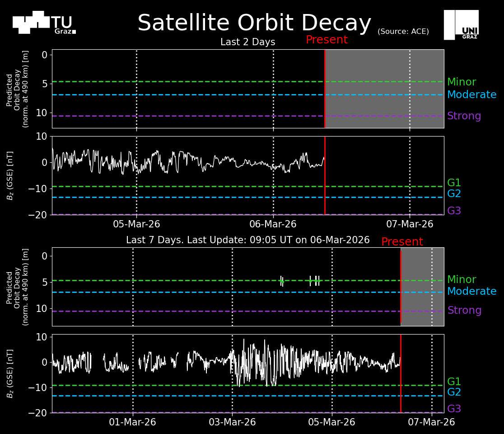The image size is (504, 434).
Task: Click the 06-Mar-26 date tick label
Action: pyautogui.click(x=273, y=224)
